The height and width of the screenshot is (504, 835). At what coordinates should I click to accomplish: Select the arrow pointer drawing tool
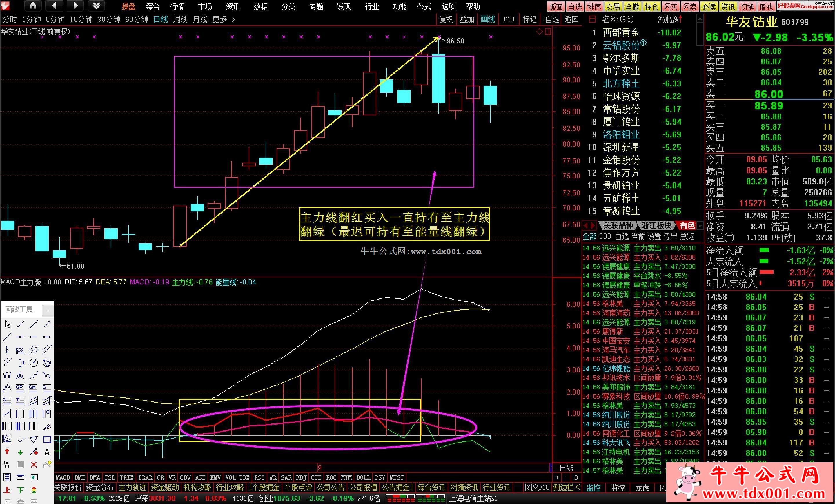pyautogui.click(x=7, y=325)
